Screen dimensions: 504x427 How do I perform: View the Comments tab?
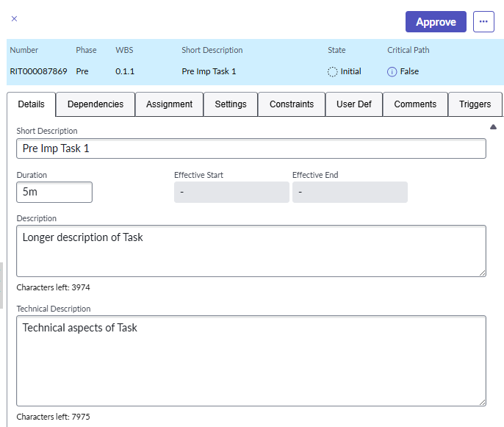(x=415, y=104)
